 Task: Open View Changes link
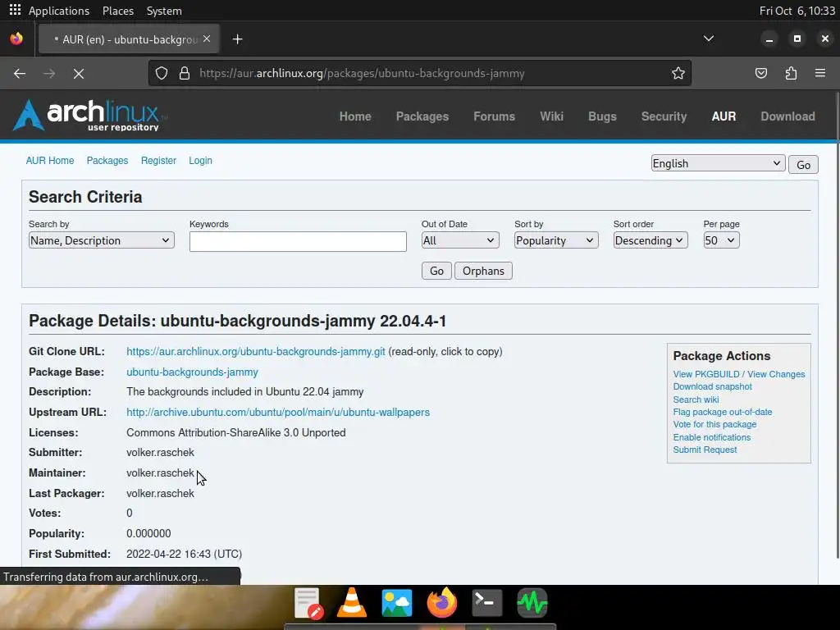coord(776,374)
